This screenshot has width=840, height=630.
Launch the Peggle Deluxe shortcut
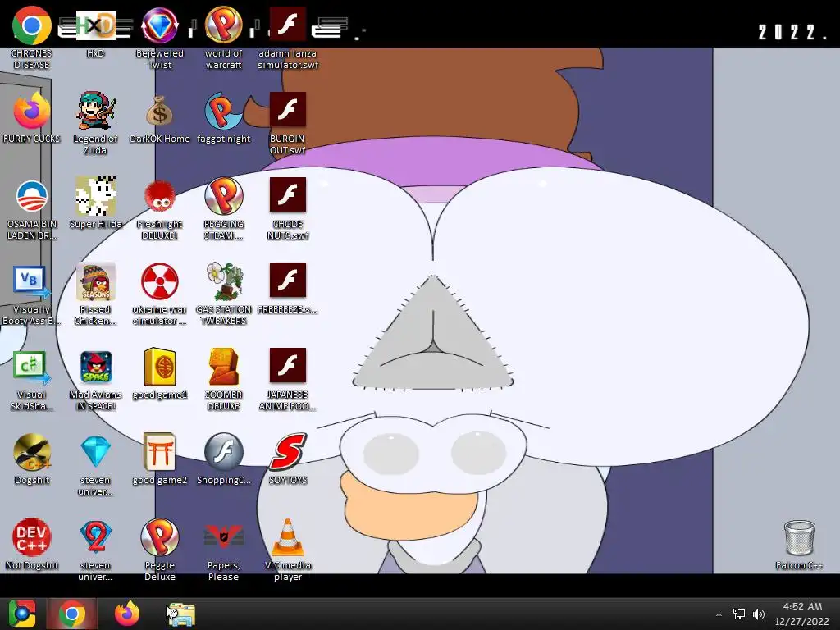tap(160, 537)
